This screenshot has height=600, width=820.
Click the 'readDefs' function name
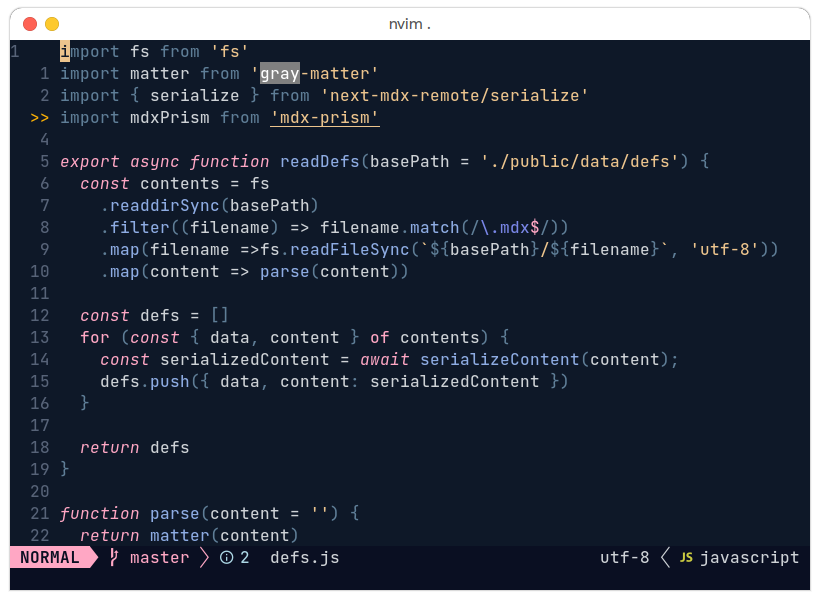click(x=320, y=162)
